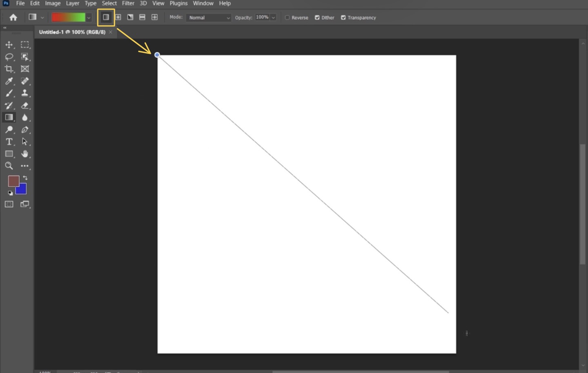Reset default foreground and background colors
The image size is (588, 373).
click(x=10, y=193)
